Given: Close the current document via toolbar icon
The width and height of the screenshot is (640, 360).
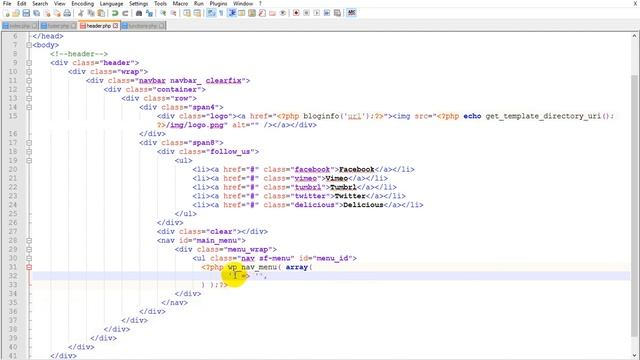Looking at the screenshot, I should [x=47, y=13].
